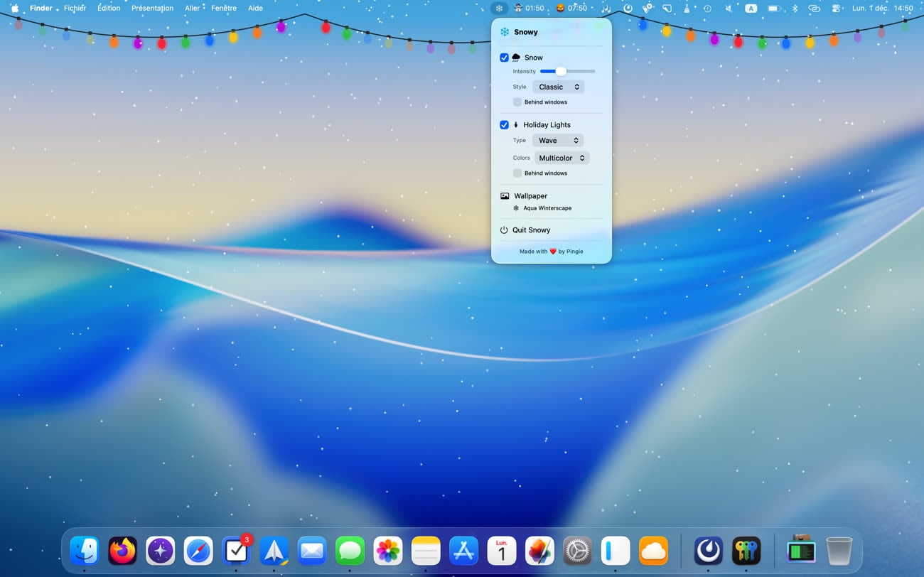Open the Fichier menu
The height and width of the screenshot is (577, 924).
point(75,9)
